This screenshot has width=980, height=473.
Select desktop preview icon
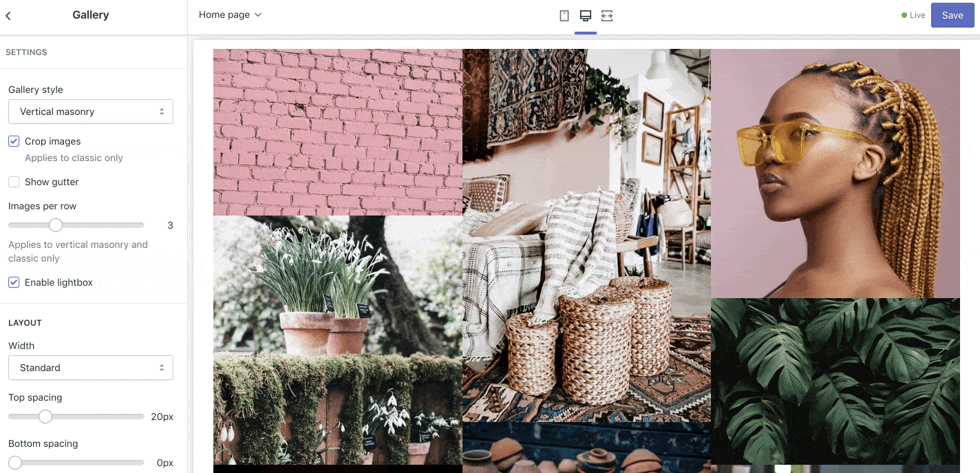pyautogui.click(x=586, y=15)
